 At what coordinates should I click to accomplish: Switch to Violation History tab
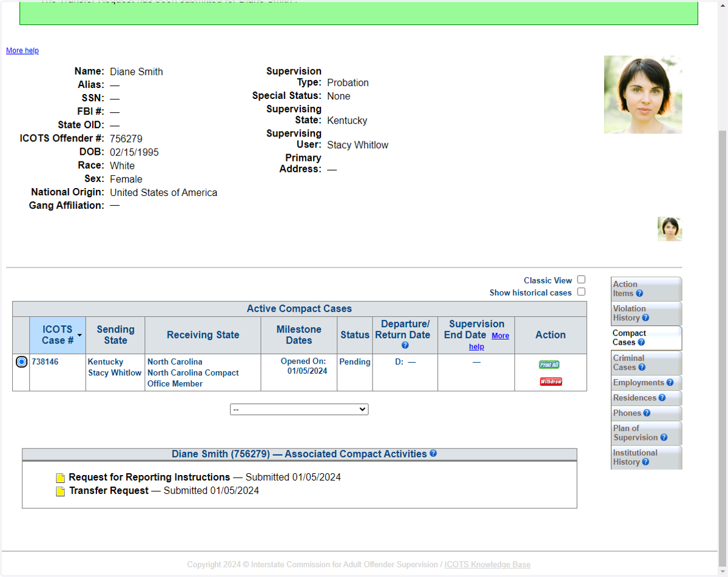pyautogui.click(x=646, y=313)
